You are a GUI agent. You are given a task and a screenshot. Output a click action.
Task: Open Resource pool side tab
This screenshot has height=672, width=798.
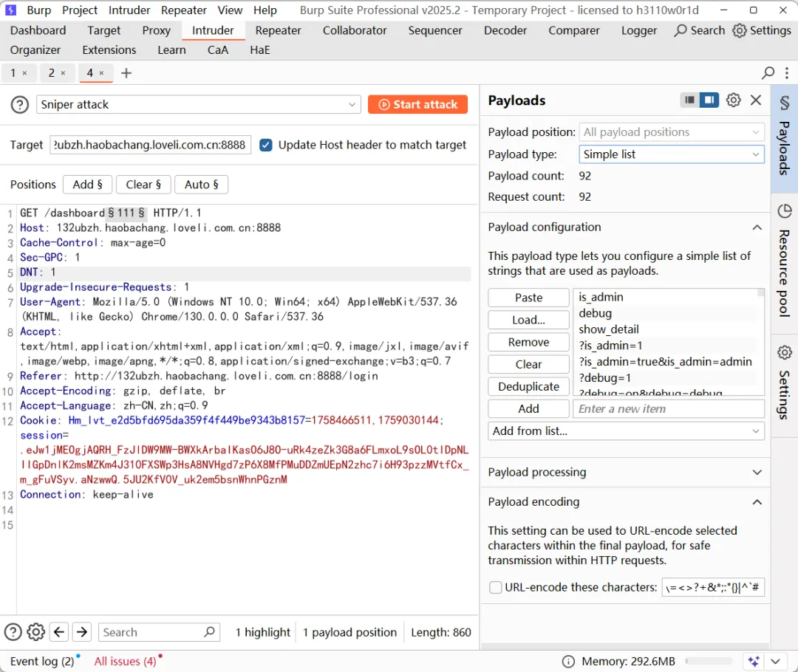[x=784, y=262]
